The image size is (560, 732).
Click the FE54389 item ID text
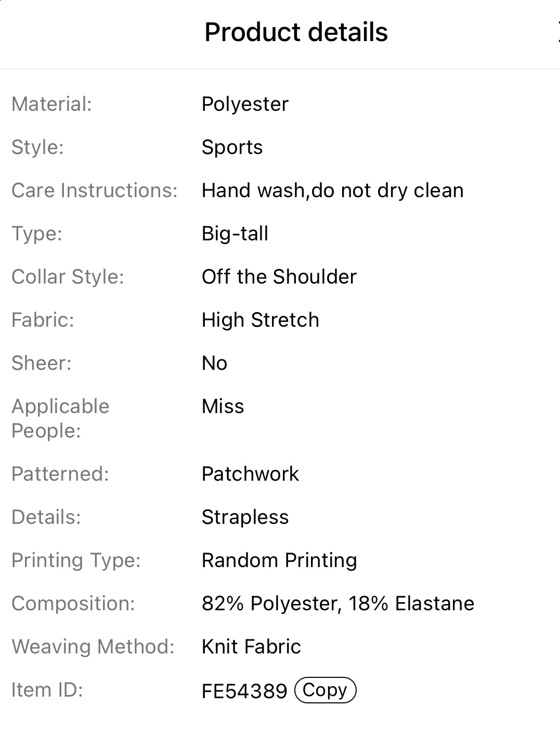coord(244,691)
